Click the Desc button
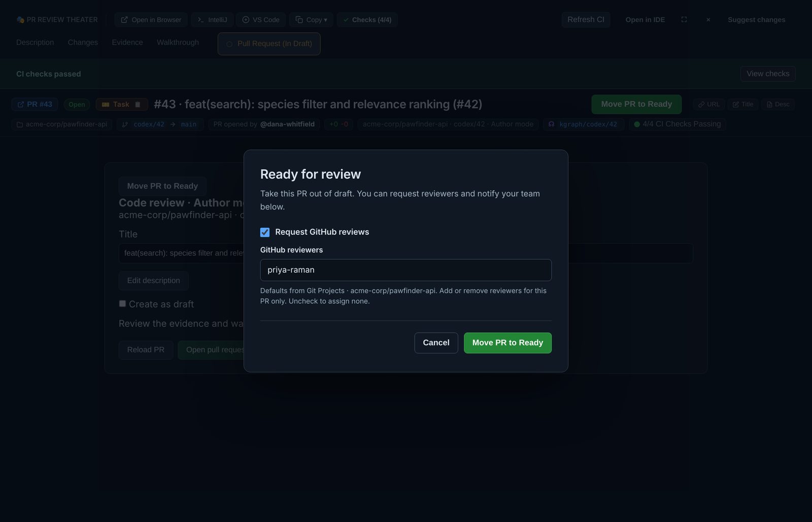 coord(778,105)
